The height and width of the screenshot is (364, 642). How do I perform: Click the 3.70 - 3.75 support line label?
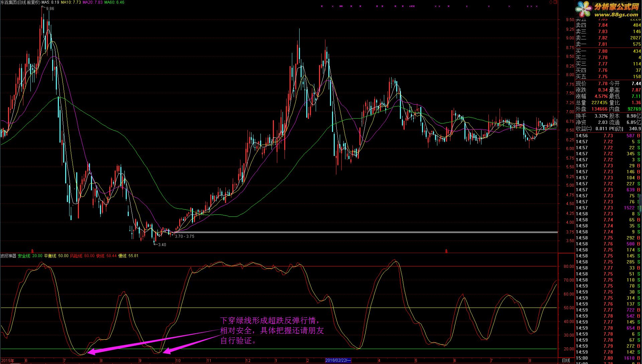185,236
